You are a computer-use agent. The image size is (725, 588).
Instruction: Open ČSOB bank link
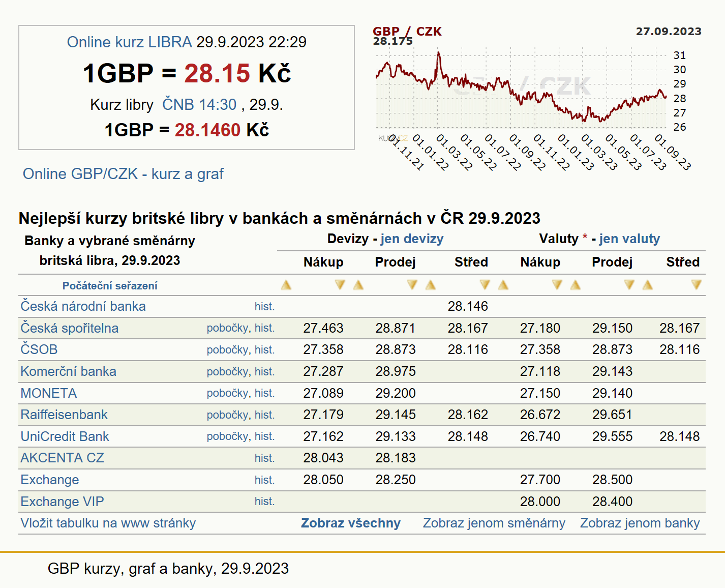click(39, 349)
